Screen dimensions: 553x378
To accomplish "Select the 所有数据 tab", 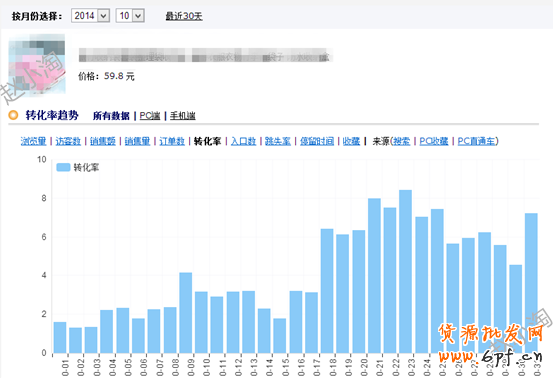I will (111, 116).
